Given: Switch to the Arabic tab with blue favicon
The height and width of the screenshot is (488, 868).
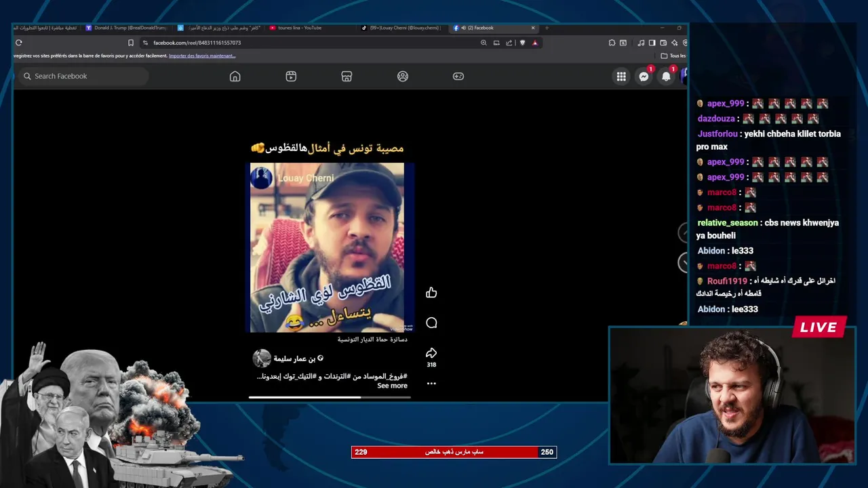Looking at the screenshot, I should (x=220, y=28).
